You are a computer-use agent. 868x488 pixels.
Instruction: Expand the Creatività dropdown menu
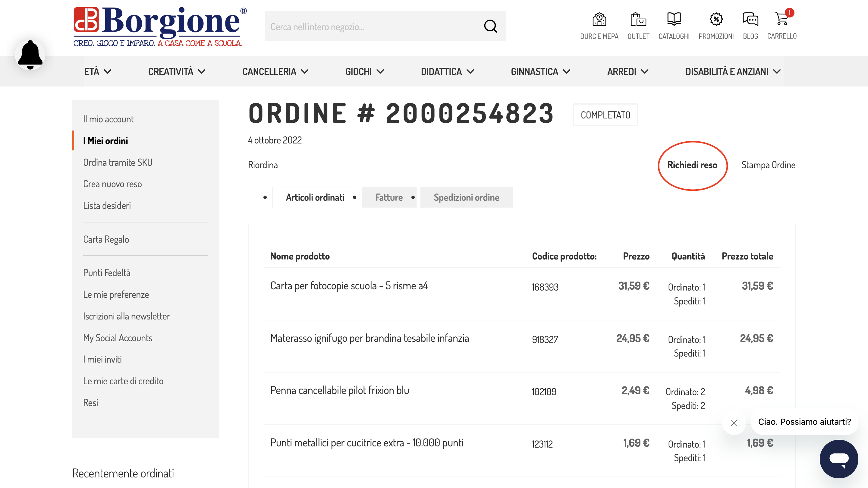(177, 71)
